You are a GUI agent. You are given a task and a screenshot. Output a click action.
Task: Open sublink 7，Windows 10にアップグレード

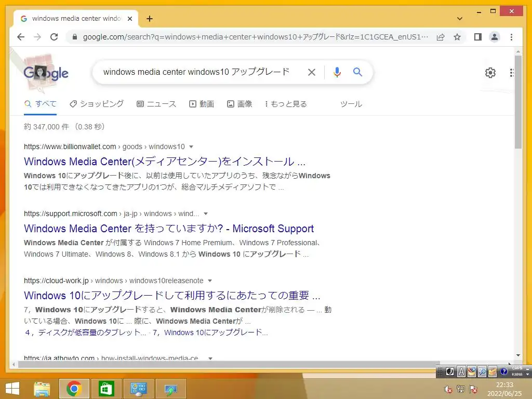(210, 332)
